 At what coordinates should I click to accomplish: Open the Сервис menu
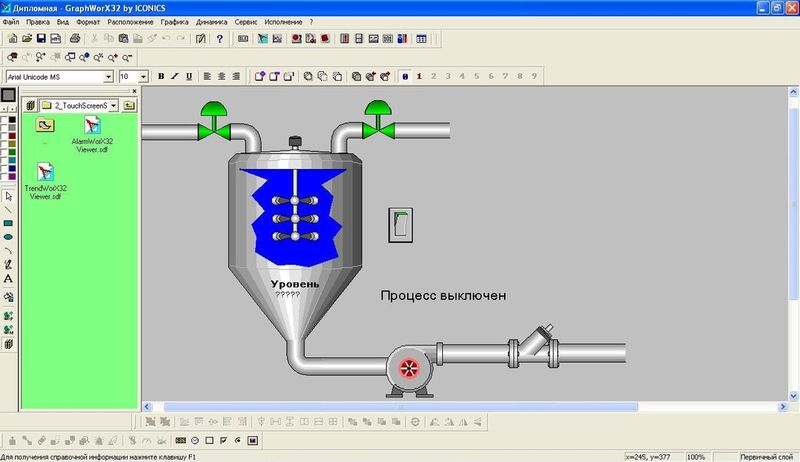pos(246,22)
